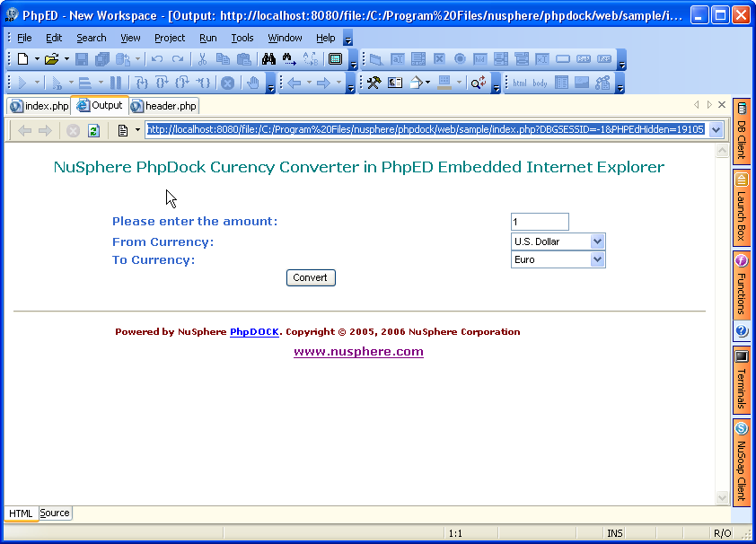Click the Find Next binoculars-with-arrow icon
This screenshot has height=544, width=756.
coord(289,59)
